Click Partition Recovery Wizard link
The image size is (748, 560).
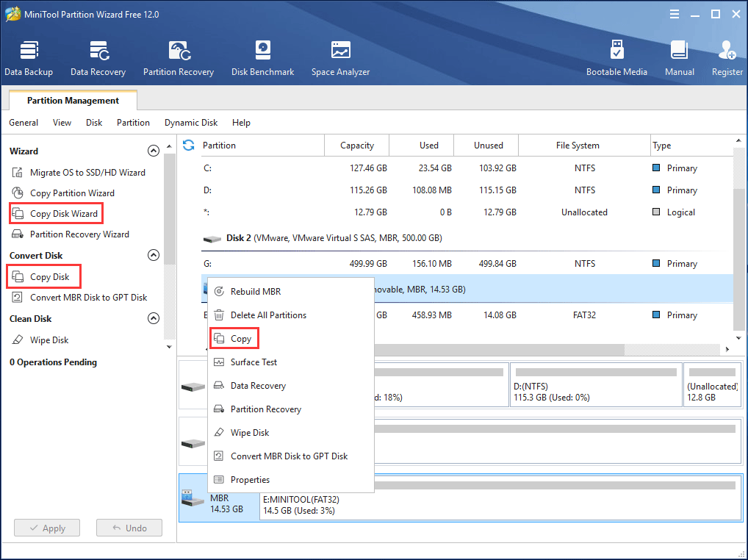point(79,234)
